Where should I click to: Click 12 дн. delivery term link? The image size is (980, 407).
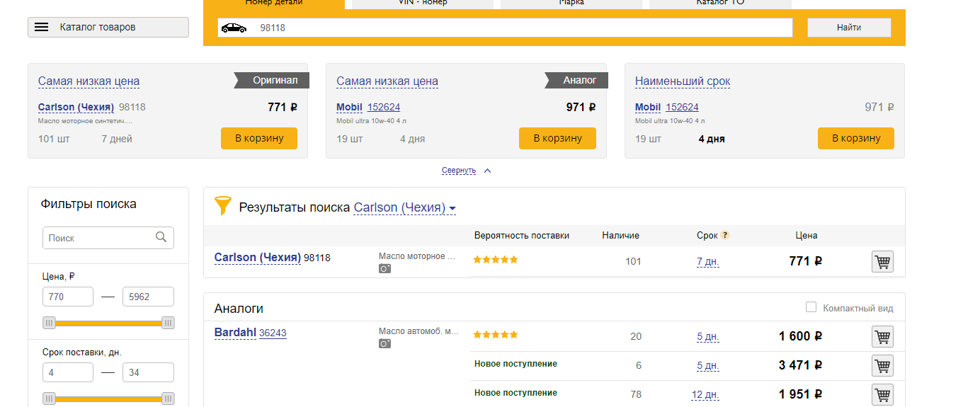click(706, 394)
